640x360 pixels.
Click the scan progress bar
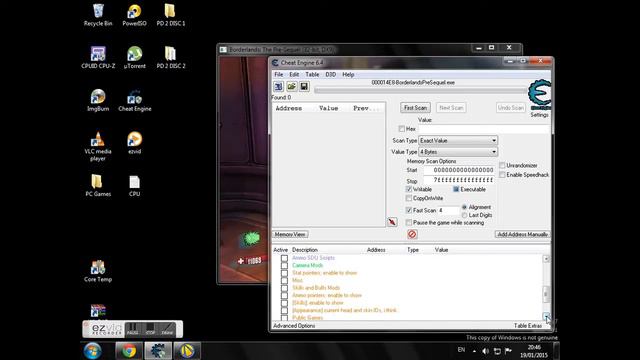[420, 91]
